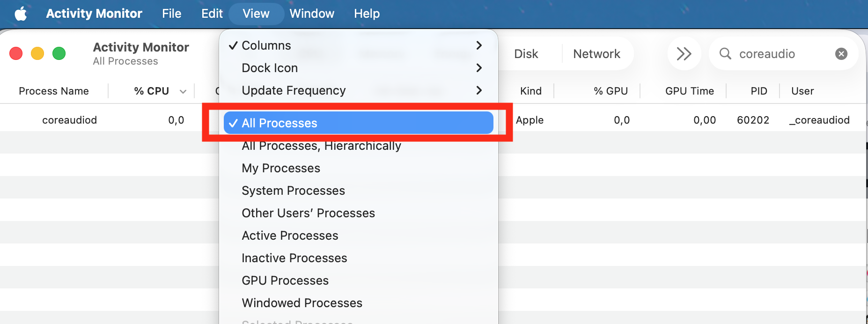Sort by % CPU column header

click(x=152, y=91)
